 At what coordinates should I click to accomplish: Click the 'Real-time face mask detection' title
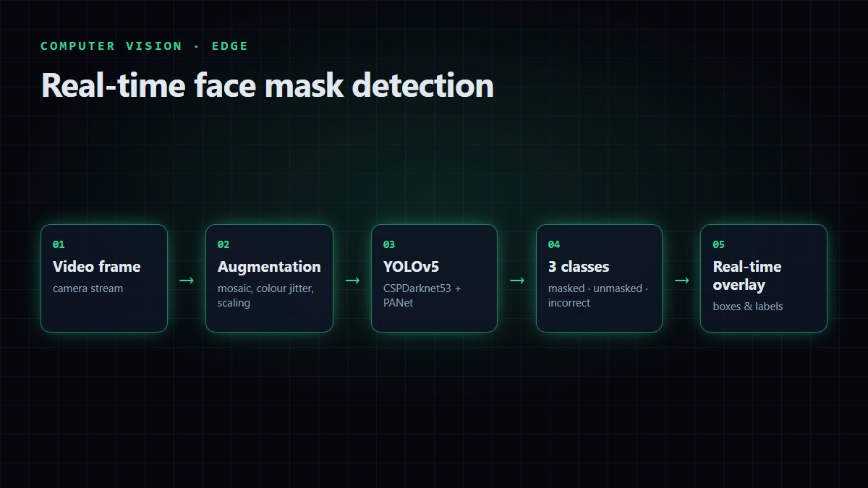click(x=268, y=85)
